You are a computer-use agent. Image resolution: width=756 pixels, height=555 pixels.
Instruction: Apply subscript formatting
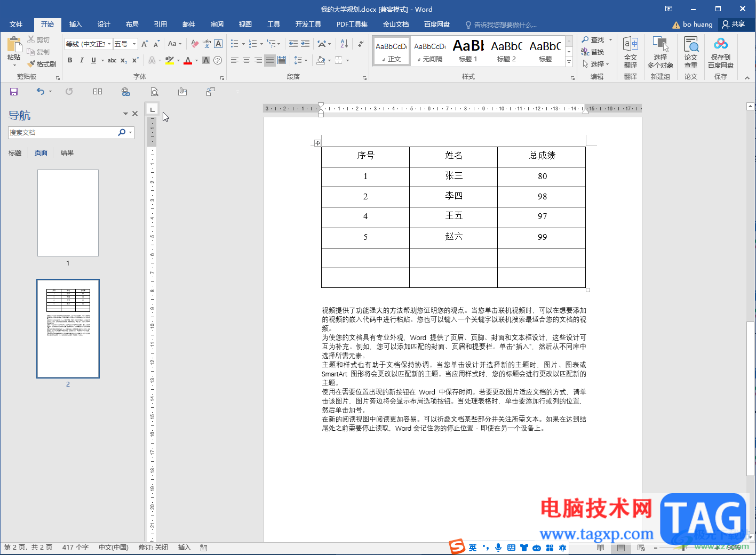click(x=124, y=60)
